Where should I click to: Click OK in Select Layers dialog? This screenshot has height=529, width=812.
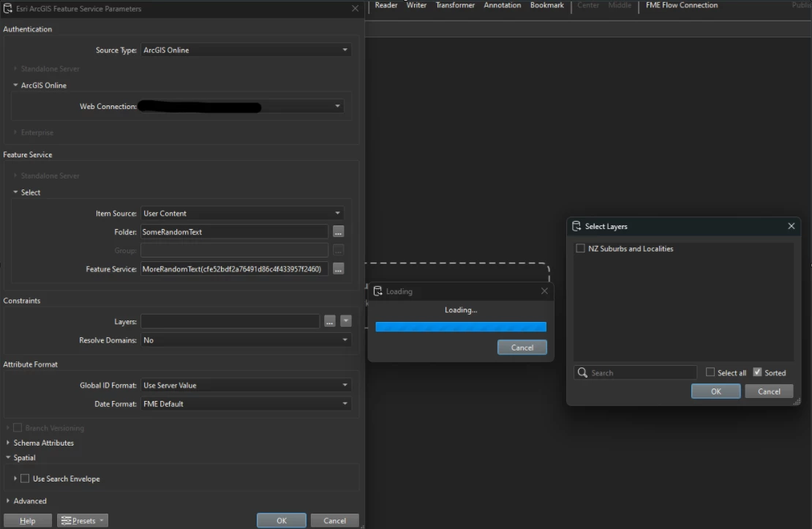(x=715, y=391)
